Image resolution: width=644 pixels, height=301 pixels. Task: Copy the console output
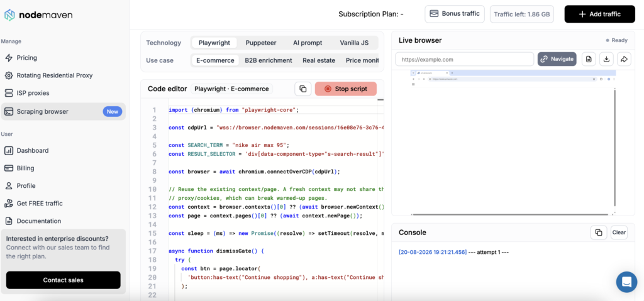click(599, 233)
